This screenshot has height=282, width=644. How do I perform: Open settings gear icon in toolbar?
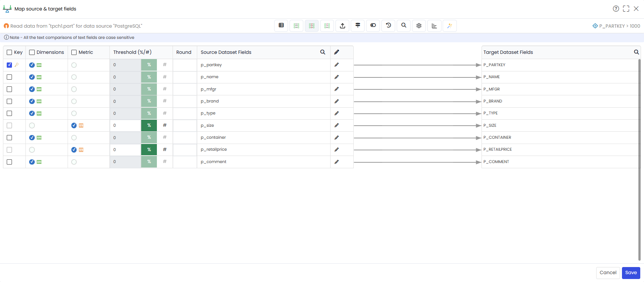click(419, 26)
